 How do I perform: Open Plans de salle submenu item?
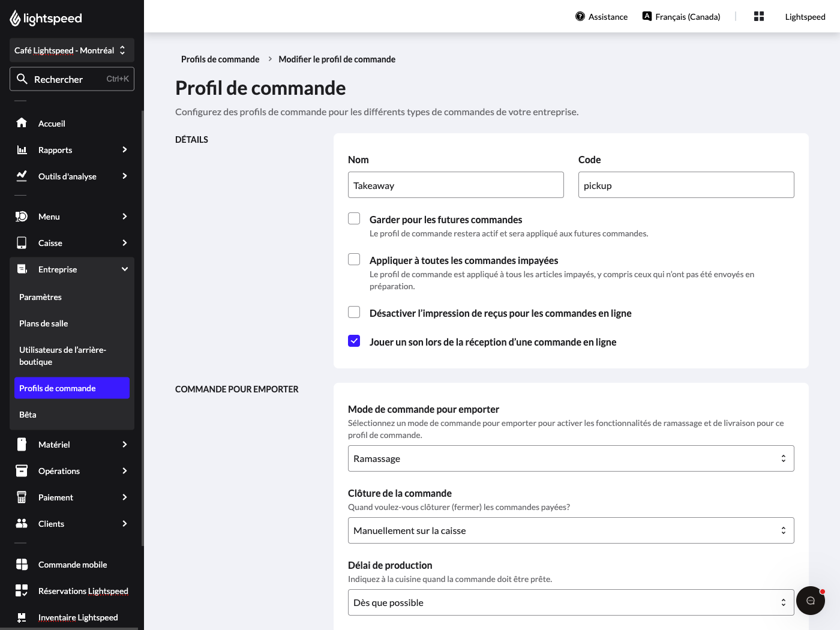(x=72, y=323)
